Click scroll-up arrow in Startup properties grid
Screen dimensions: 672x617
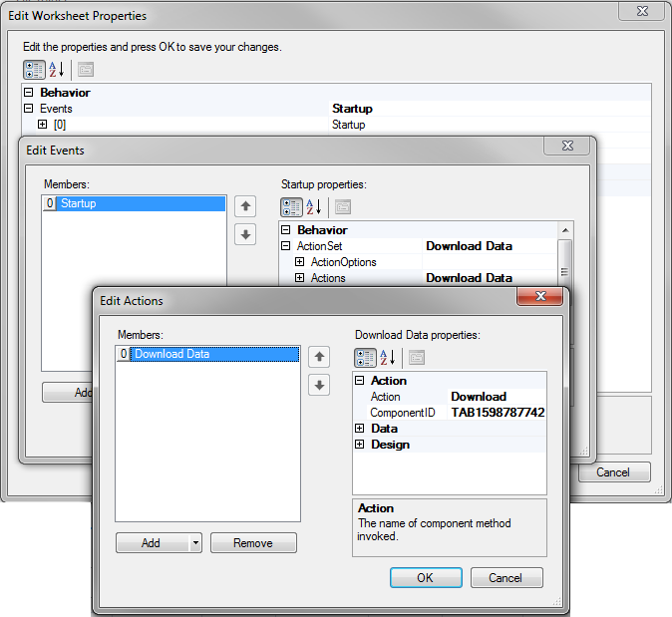[565, 230]
